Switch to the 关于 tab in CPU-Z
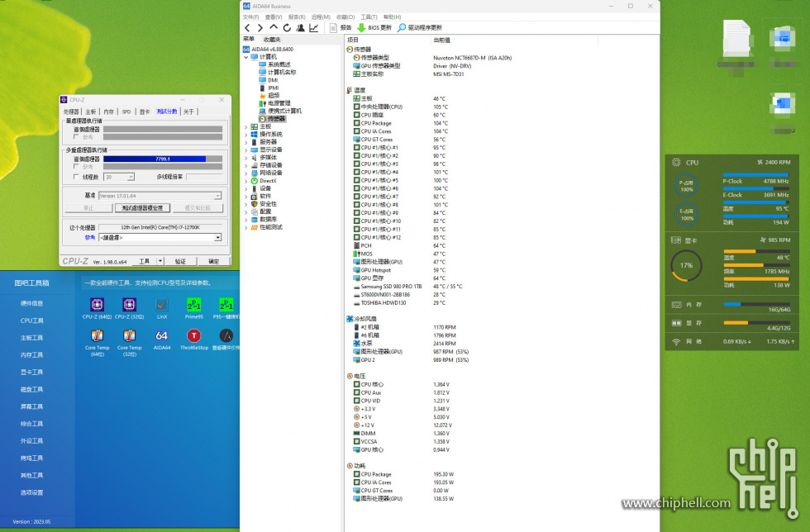The width and height of the screenshot is (810, 532). coord(188,112)
